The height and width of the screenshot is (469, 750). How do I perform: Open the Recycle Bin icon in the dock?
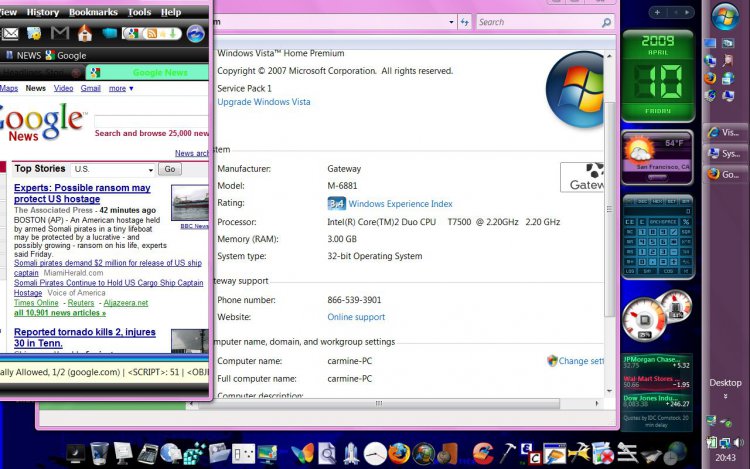pyautogui.click(x=99, y=453)
